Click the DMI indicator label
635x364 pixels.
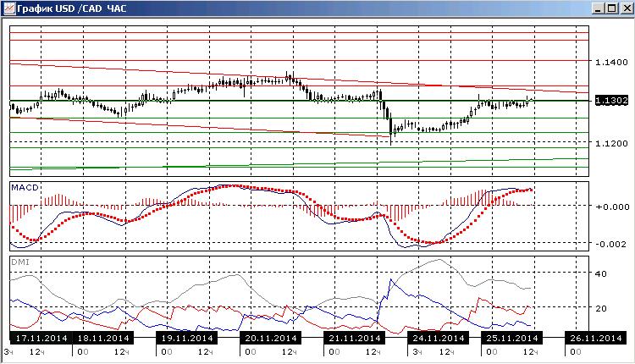point(20,262)
